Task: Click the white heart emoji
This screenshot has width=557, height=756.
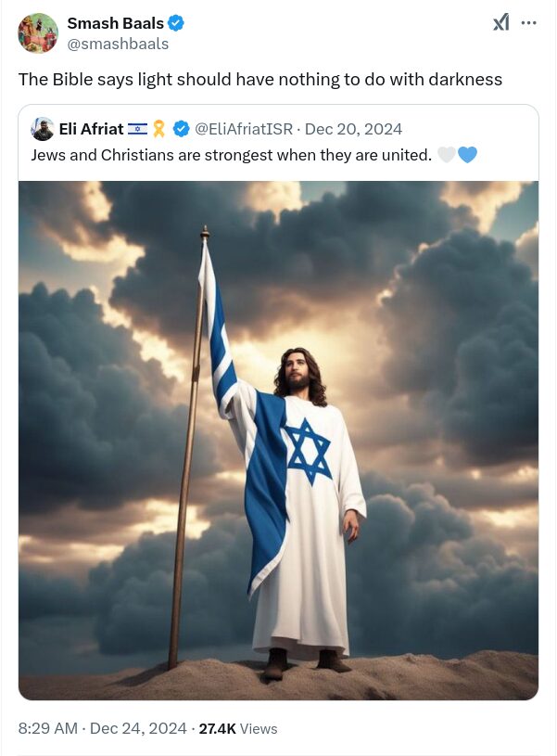Action: (x=446, y=155)
